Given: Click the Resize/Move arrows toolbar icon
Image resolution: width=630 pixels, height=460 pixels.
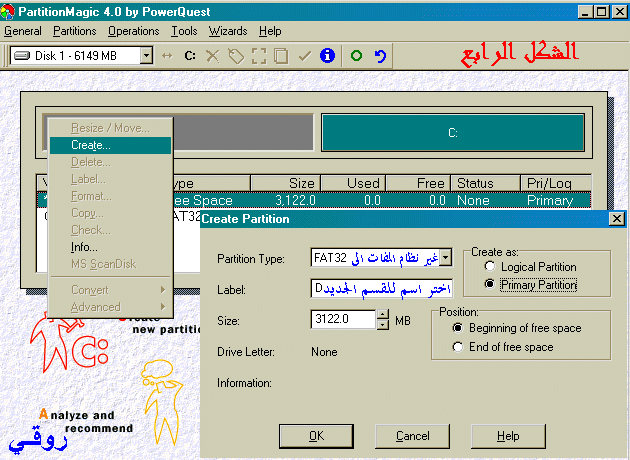Looking at the screenshot, I should click(x=167, y=55).
